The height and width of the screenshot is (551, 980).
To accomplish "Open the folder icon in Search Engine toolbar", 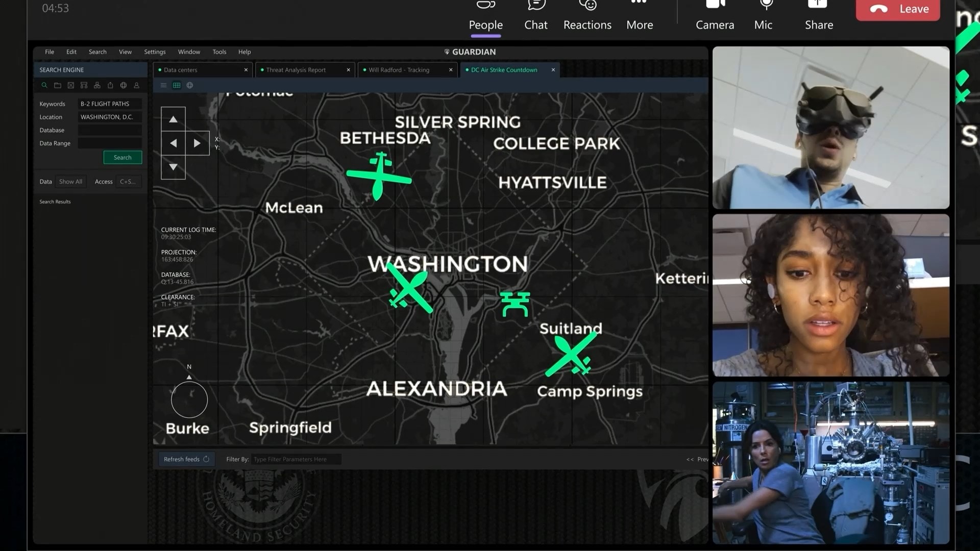I will coord(58,85).
